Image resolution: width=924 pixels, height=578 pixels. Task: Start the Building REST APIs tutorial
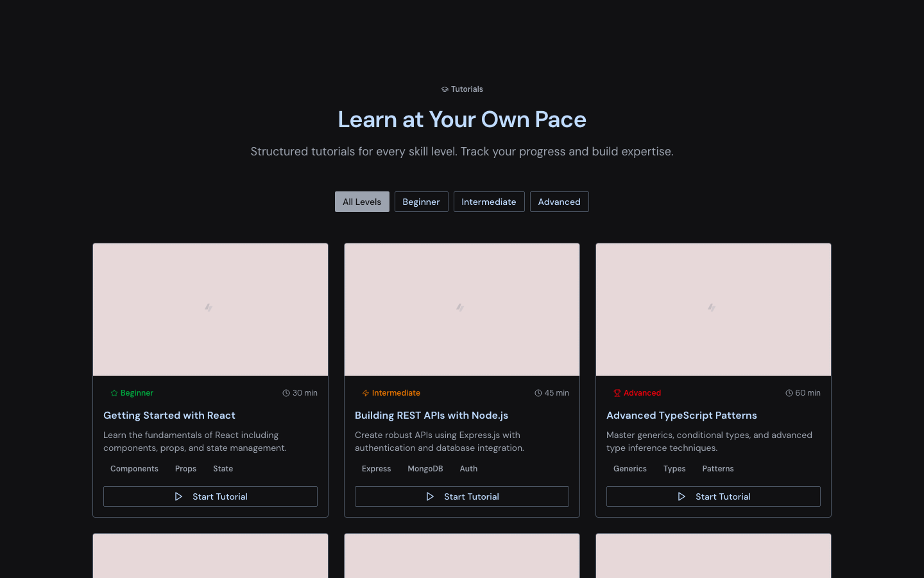462,496
